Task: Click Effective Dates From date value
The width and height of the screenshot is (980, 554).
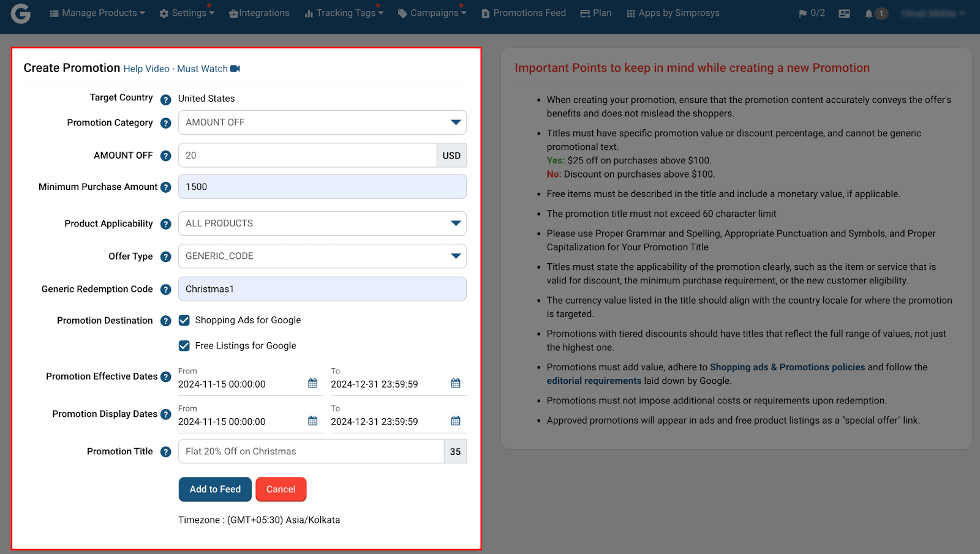Action: tap(222, 384)
